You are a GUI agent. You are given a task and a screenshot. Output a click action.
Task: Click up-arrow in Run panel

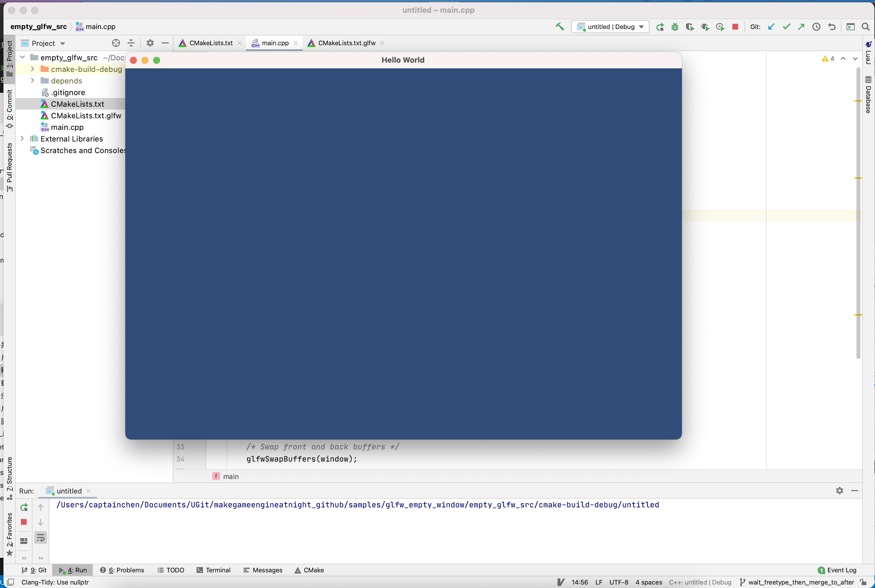[x=41, y=507]
